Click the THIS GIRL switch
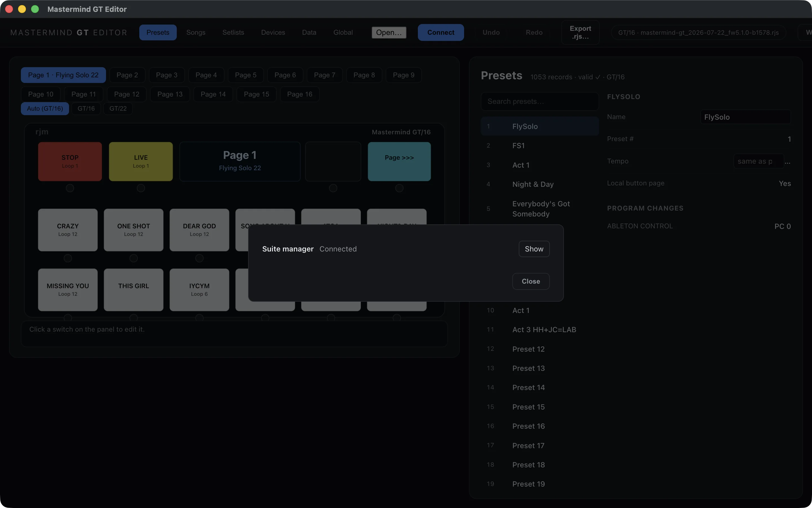 (134, 290)
